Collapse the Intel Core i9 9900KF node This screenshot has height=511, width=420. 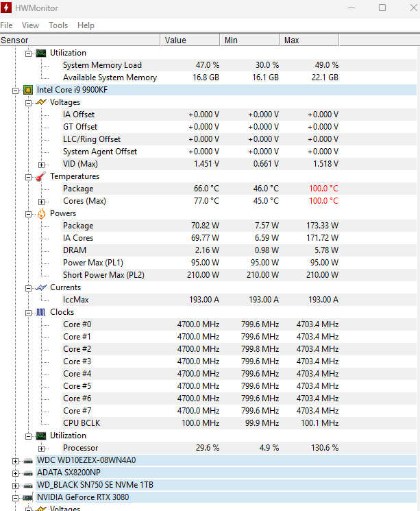click(x=15, y=91)
